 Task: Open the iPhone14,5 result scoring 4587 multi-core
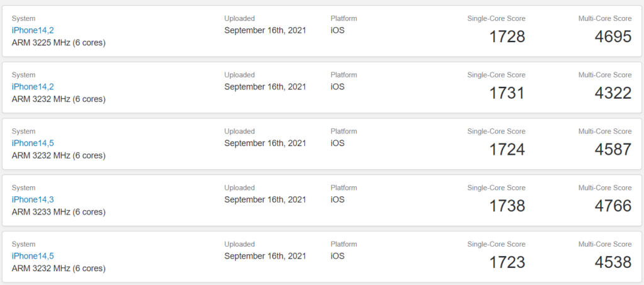coord(33,143)
